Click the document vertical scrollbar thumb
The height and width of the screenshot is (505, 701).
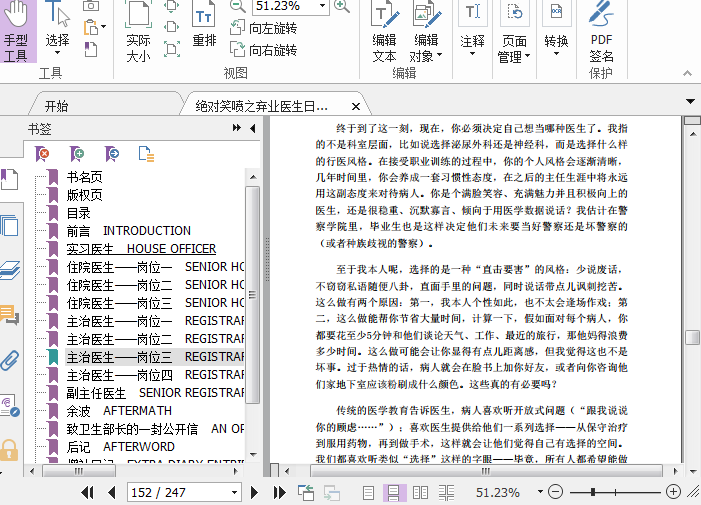coord(692,337)
